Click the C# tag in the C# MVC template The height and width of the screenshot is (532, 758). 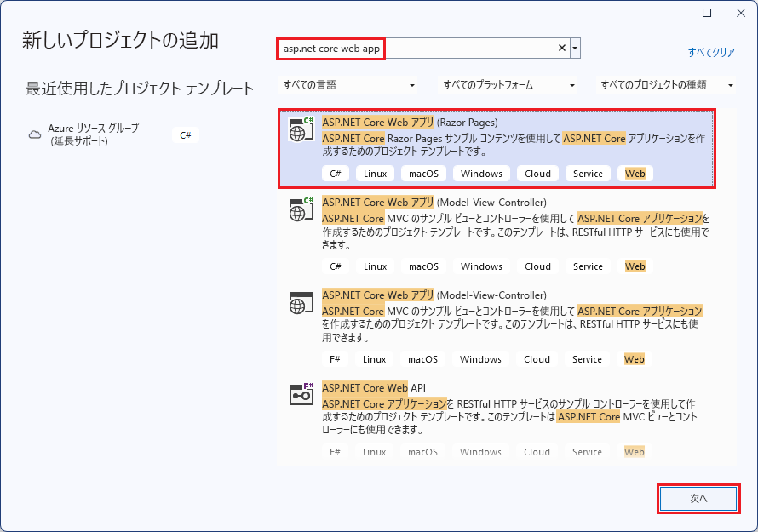[x=335, y=266]
